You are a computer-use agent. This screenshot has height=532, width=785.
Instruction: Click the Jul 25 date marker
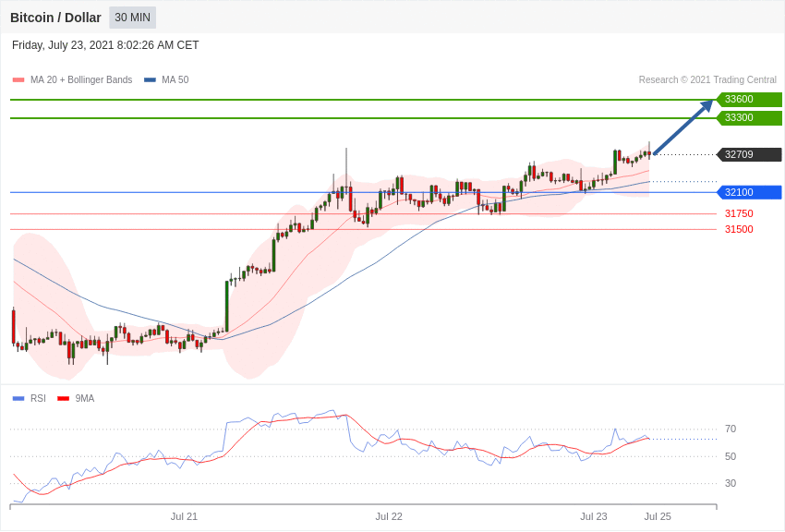[658, 516]
